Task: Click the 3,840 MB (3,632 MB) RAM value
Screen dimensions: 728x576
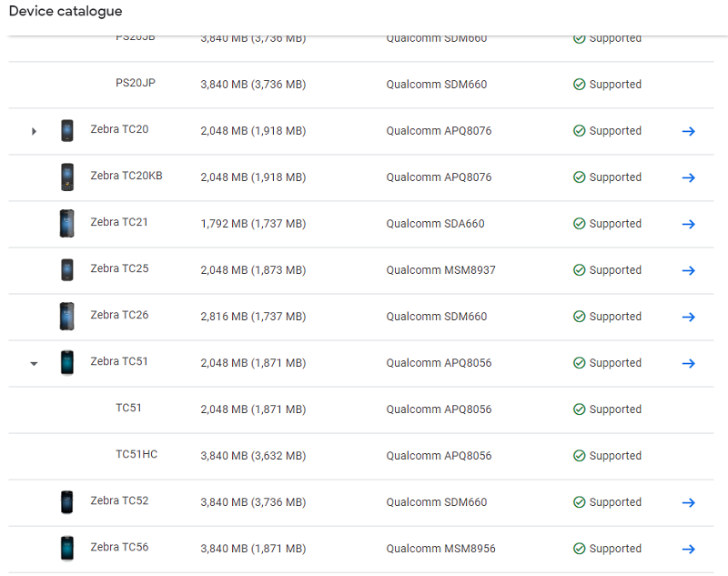Action: point(253,456)
